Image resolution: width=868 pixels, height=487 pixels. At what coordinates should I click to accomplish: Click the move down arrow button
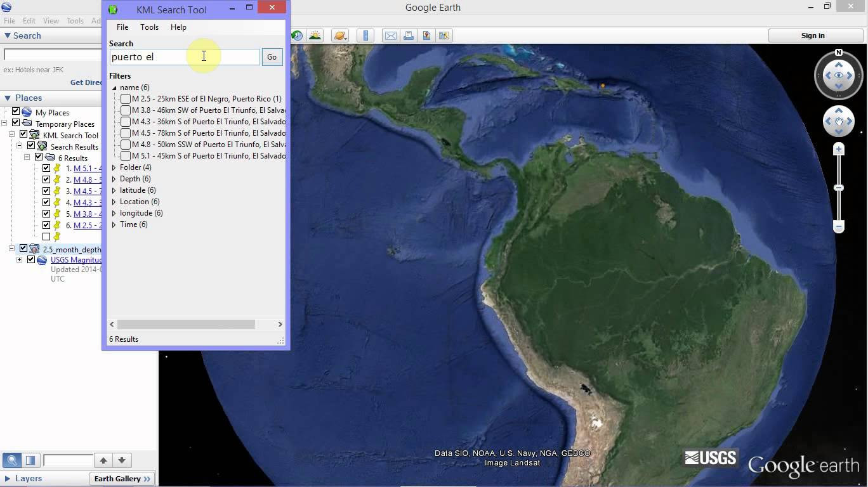pos(121,460)
